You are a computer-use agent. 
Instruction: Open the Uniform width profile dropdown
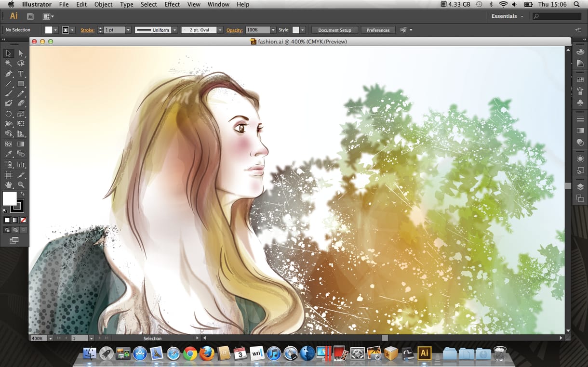(175, 30)
